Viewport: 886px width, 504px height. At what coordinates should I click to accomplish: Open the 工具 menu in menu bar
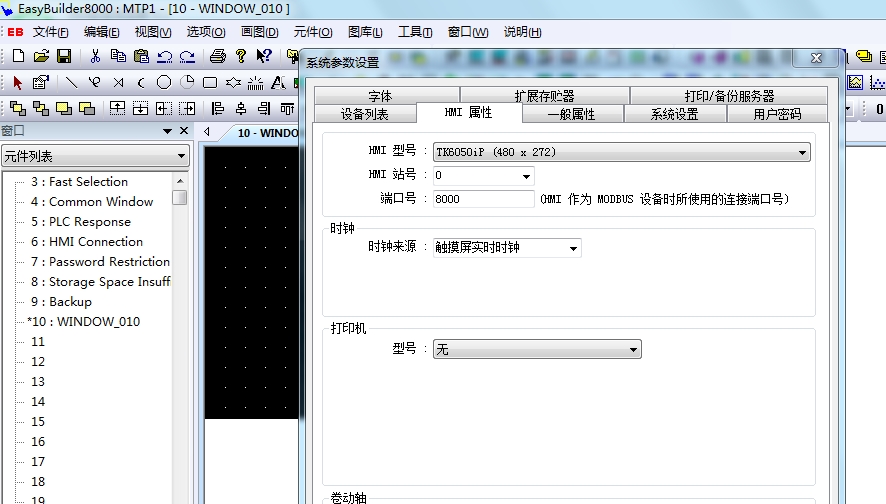pyautogui.click(x=414, y=32)
